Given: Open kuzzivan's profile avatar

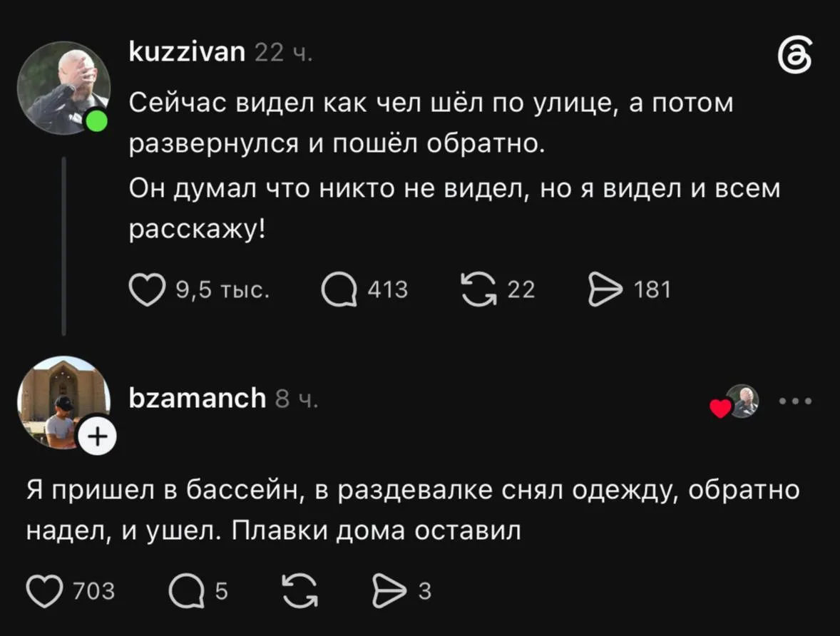Looking at the screenshot, I should pyautogui.click(x=63, y=87).
